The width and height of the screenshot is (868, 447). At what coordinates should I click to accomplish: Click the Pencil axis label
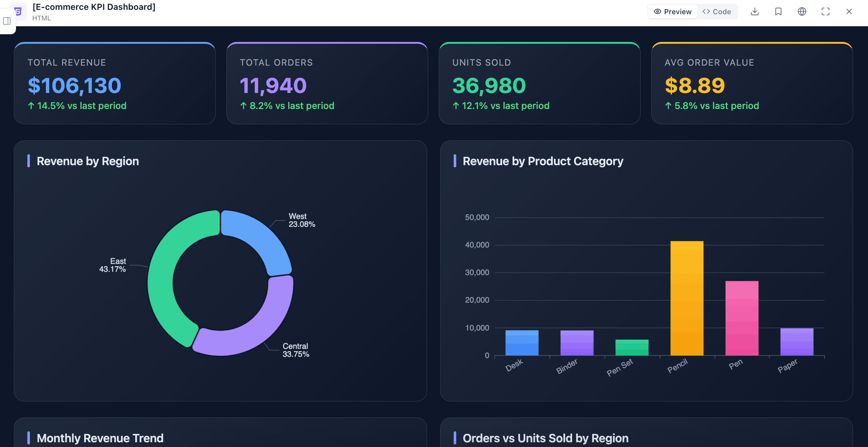click(677, 365)
